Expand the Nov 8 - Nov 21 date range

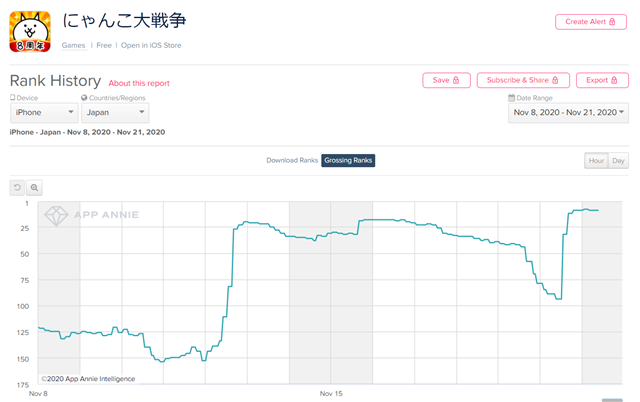click(568, 113)
